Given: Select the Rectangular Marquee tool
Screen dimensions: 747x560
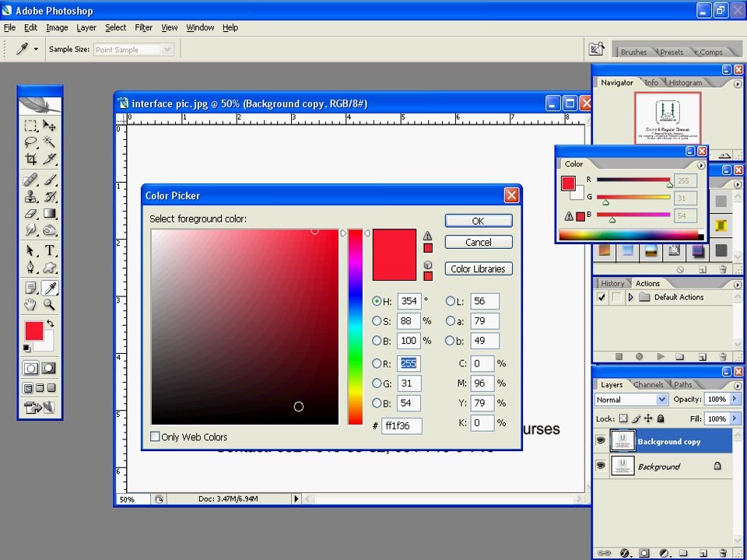Looking at the screenshot, I should click(x=30, y=126).
